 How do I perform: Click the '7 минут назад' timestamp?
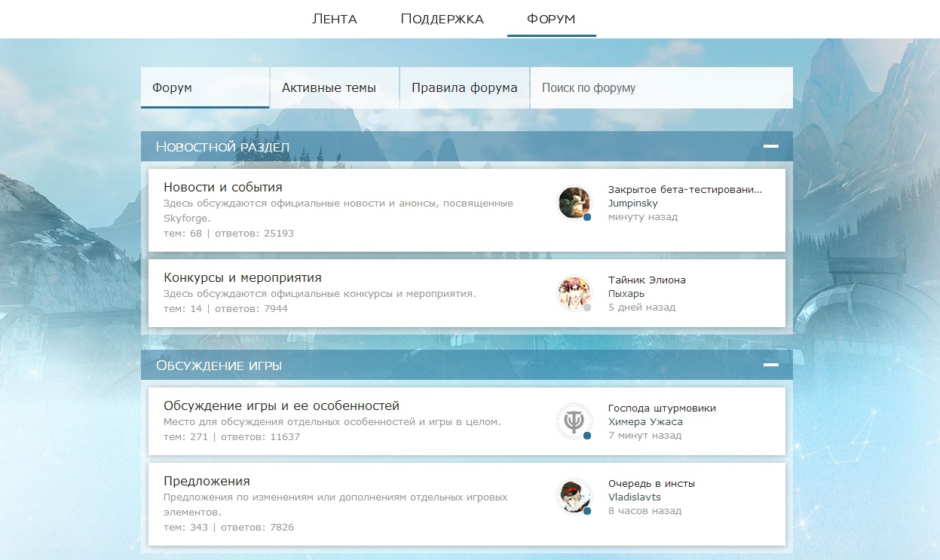pyautogui.click(x=645, y=436)
